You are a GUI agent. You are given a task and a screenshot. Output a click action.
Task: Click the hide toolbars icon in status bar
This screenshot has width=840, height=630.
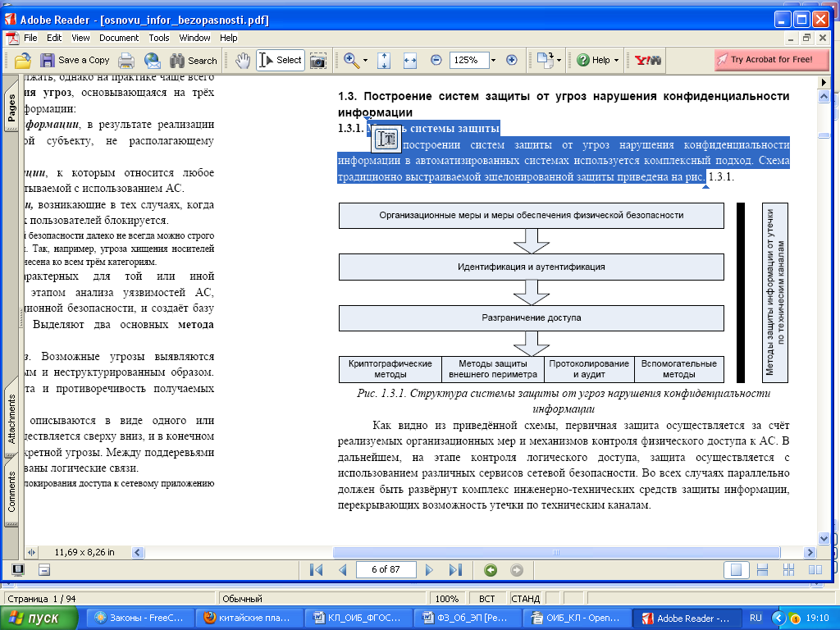click(44, 569)
